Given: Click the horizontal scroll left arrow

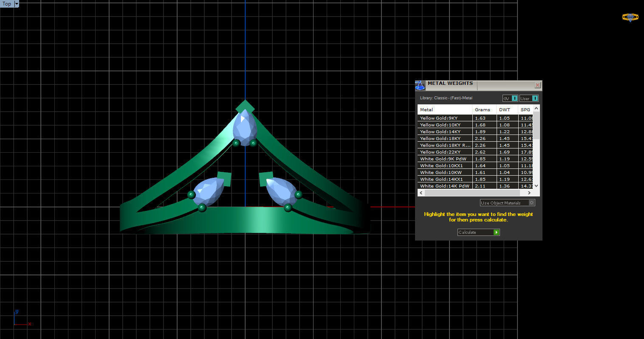Looking at the screenshot, I should 421,193.
